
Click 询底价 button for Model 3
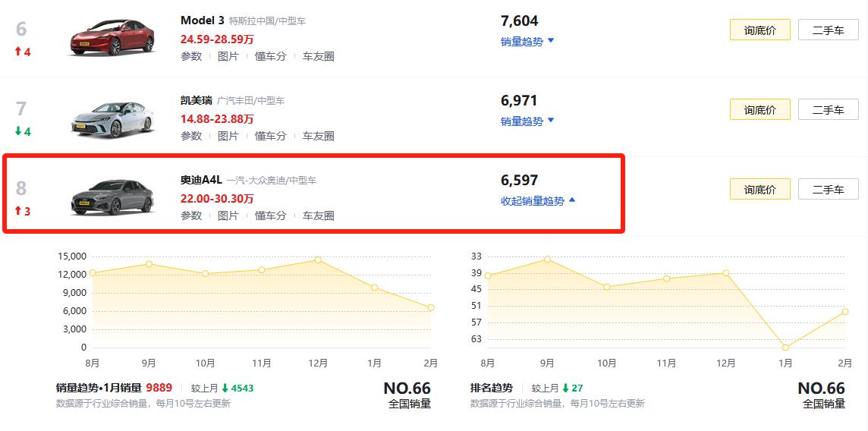759,30
